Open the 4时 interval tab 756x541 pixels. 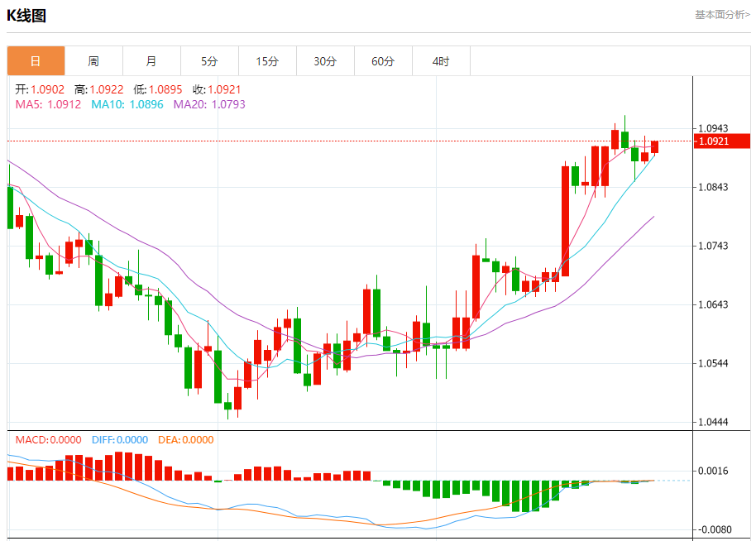(441, 61)
